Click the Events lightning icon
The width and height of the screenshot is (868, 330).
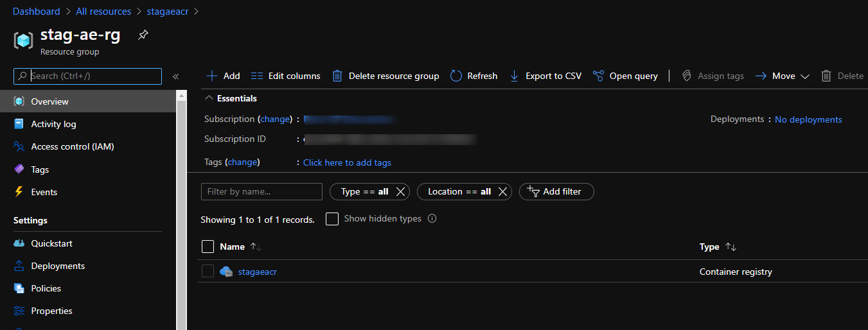coord(19,192)
